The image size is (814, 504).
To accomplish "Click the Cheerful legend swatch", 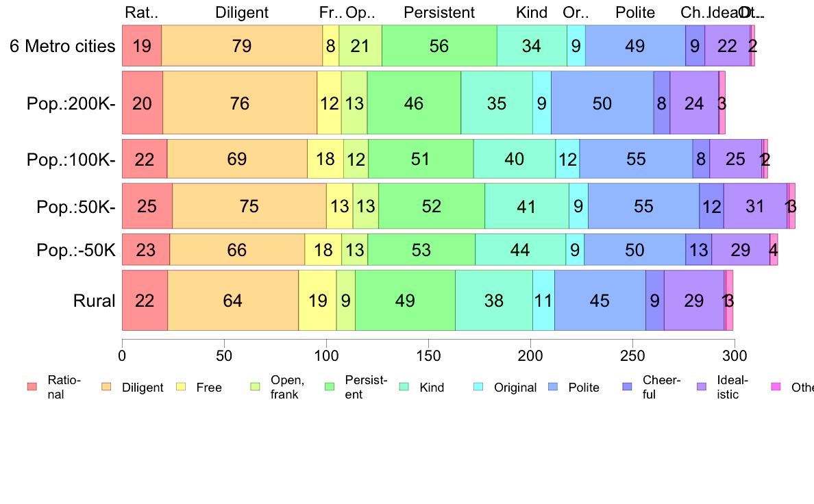I will coord(628,387).
